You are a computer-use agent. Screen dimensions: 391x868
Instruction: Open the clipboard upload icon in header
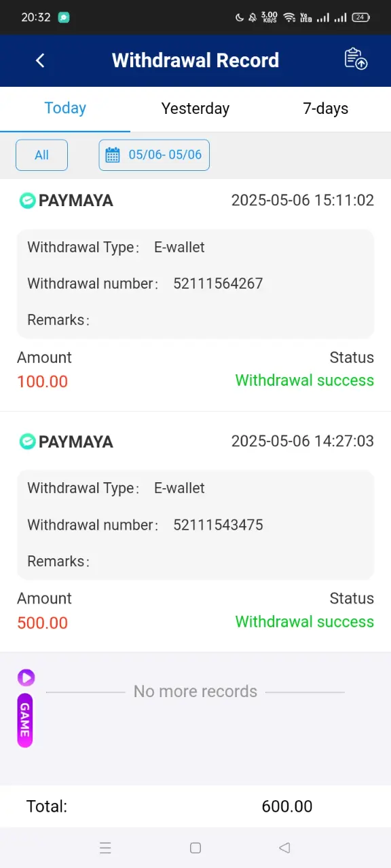356,59
